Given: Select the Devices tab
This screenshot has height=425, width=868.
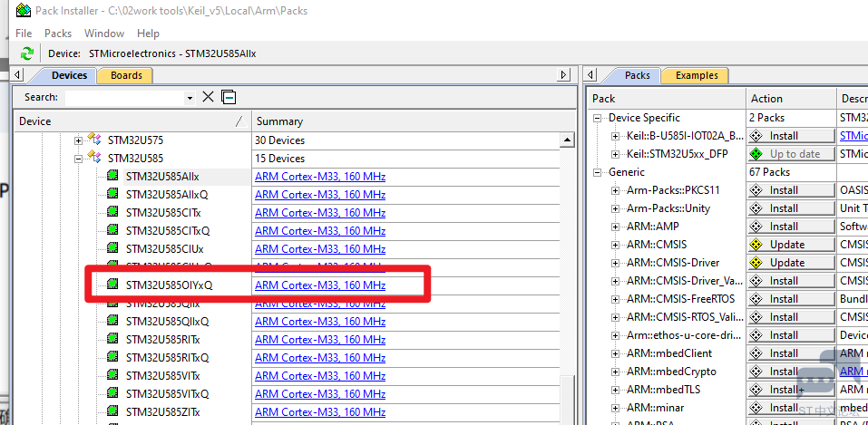Looking at the screenshot, I should click(x=69, y=75).
